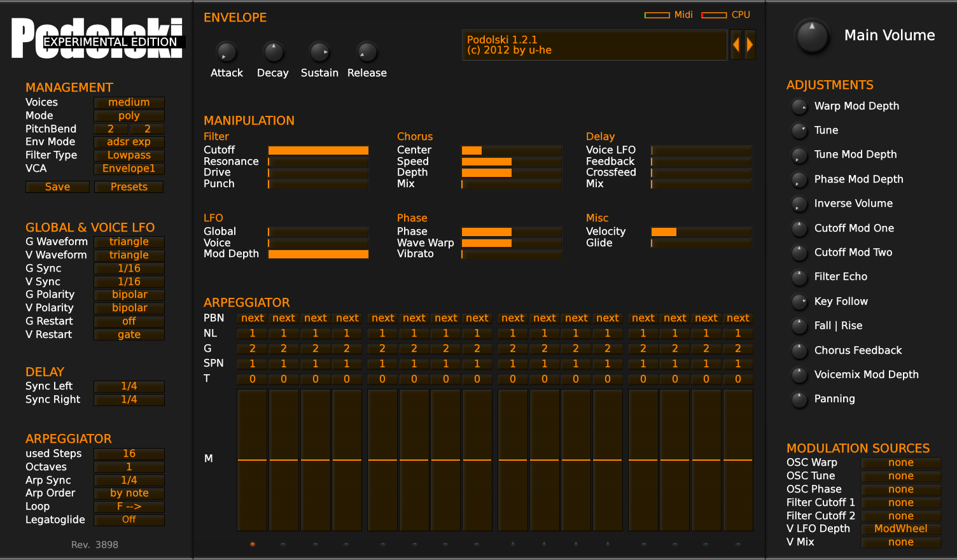Click the Key Follow knob
The height and width of the screenshot is (560, 957).
click(799, 302)
